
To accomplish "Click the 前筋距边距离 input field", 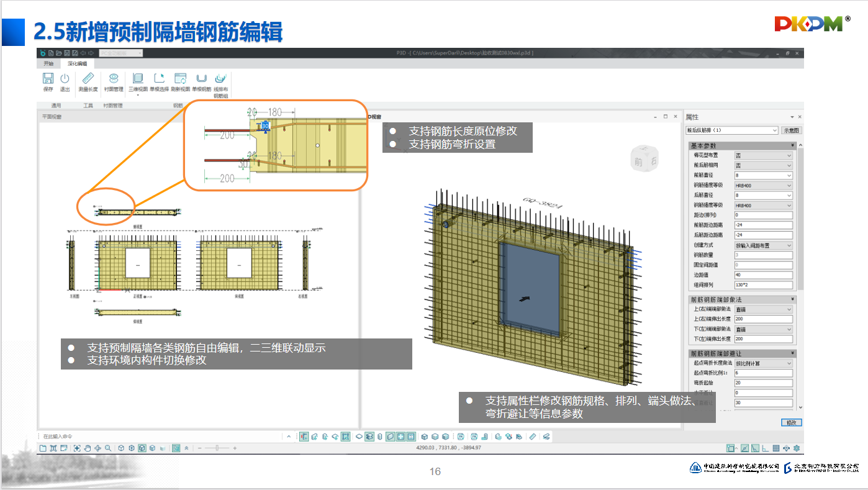I will point(763,225).
